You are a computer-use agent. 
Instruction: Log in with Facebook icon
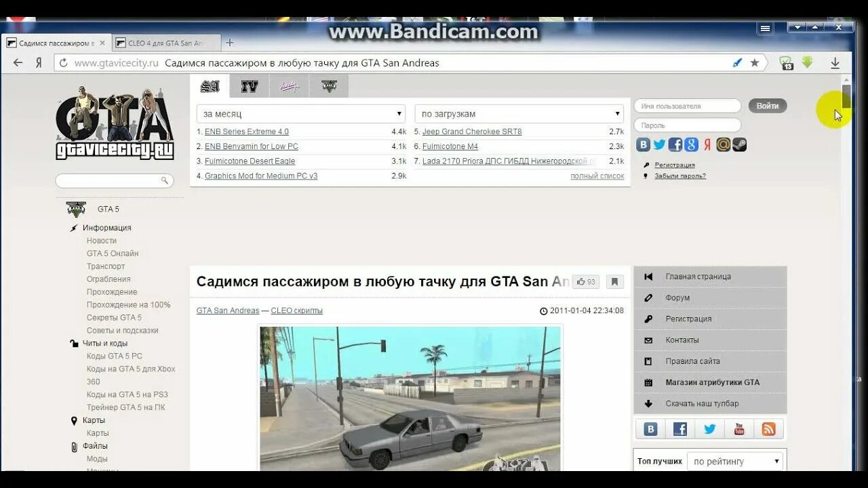675,144
